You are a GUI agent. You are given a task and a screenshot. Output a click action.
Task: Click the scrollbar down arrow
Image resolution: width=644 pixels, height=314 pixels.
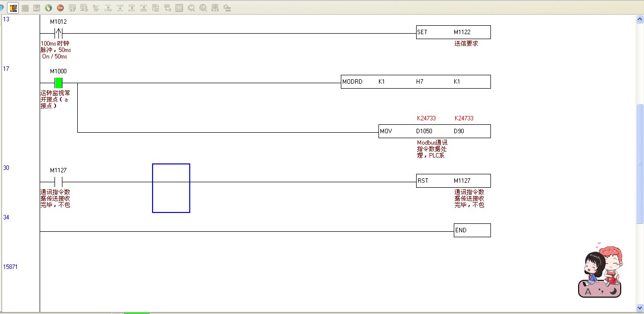tap(640, 308)
